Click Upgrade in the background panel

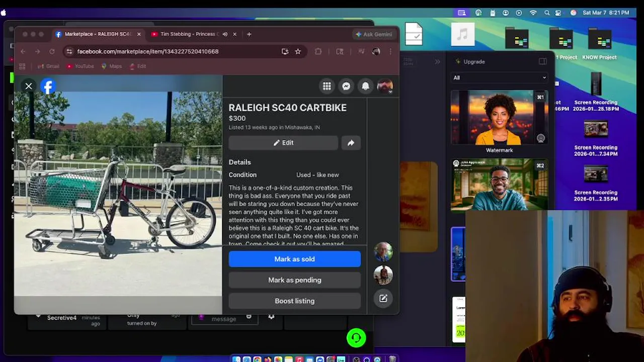coord(470,61)
